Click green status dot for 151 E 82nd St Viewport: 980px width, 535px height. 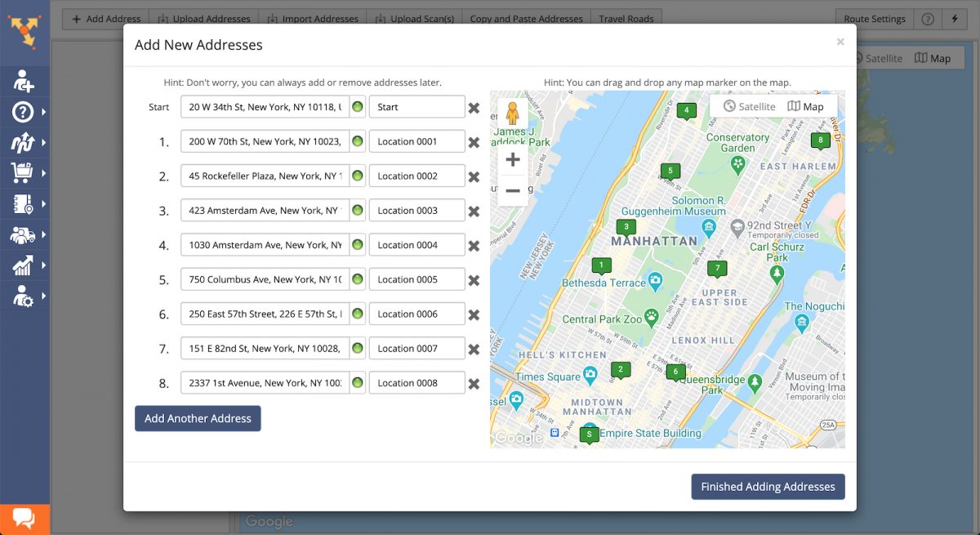(357, 349)
